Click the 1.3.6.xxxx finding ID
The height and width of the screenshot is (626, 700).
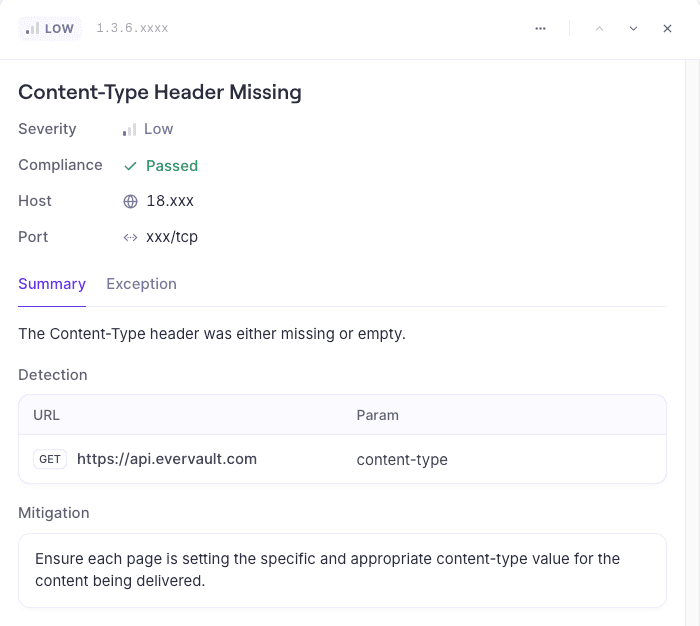(x=132, y=29)
